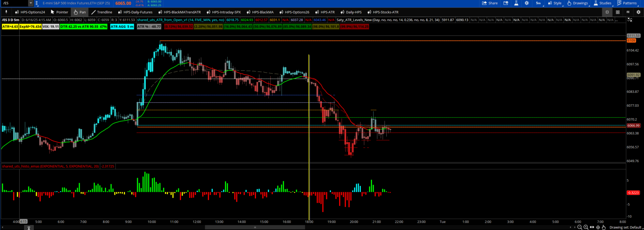Click the hand pan icon at bottom right

(604, 227)
